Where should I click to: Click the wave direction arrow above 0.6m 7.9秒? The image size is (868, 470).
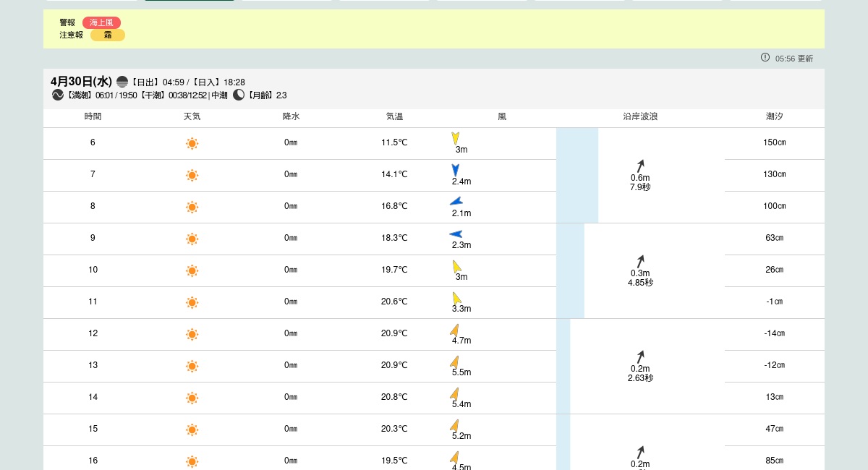pos(640,166)
